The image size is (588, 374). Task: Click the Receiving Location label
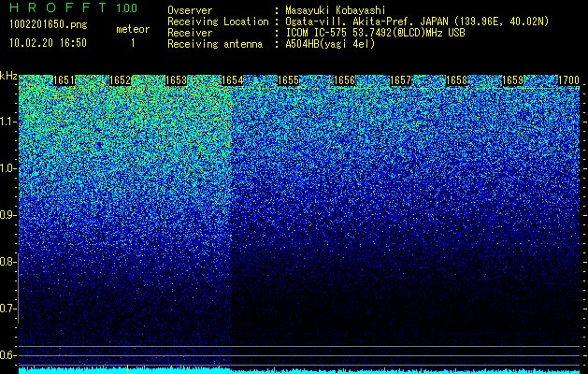pos(218,22)
